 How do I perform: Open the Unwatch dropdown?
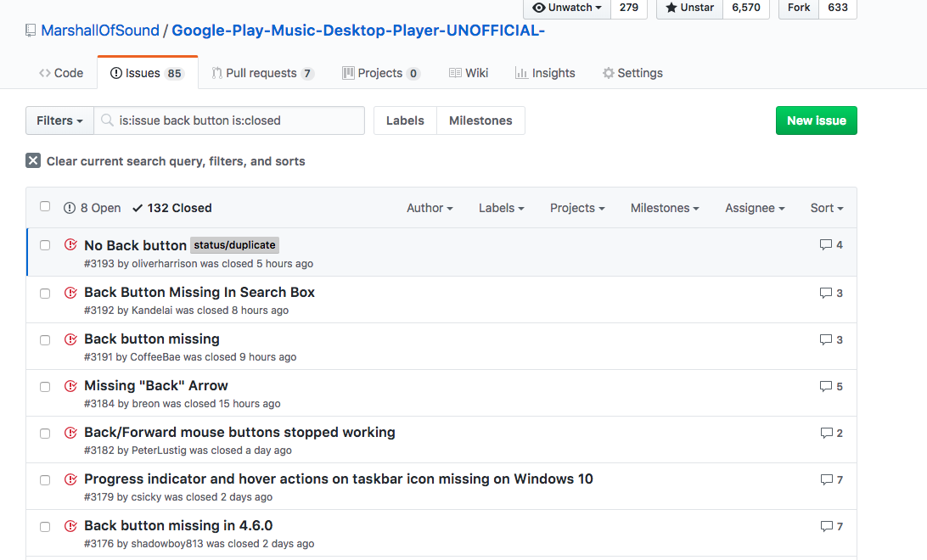[567, 8]
